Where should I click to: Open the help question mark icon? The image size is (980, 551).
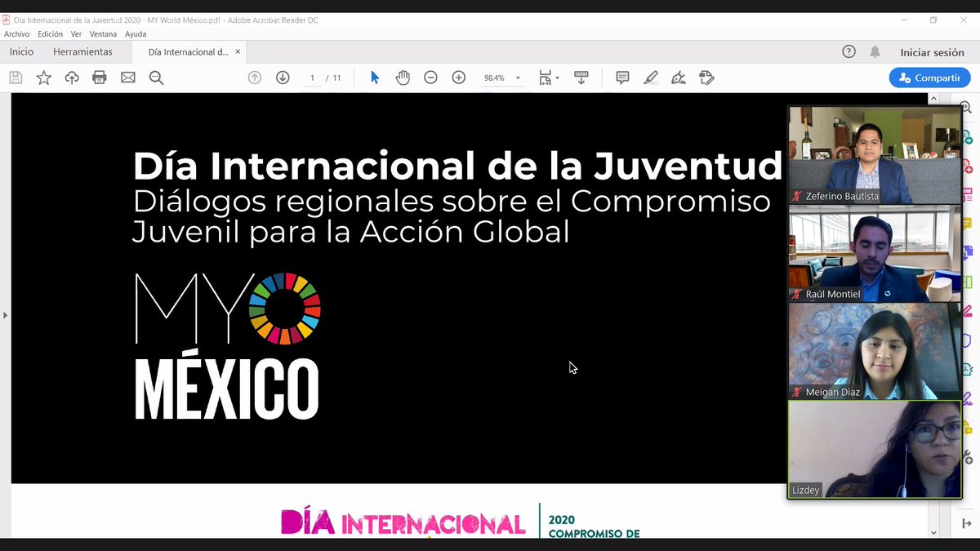[849, 51]
